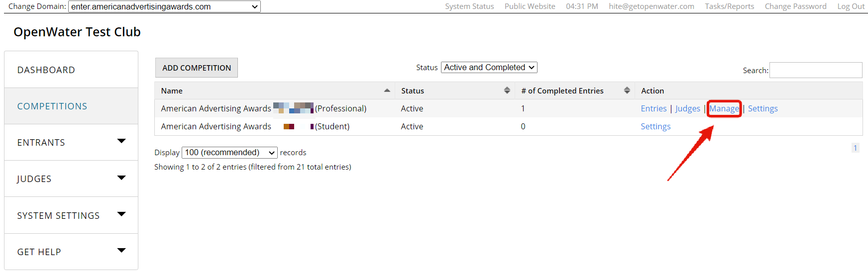Open the Display records dropdown
The width and height of the screenshot is (868, 275).
(229, 152)
